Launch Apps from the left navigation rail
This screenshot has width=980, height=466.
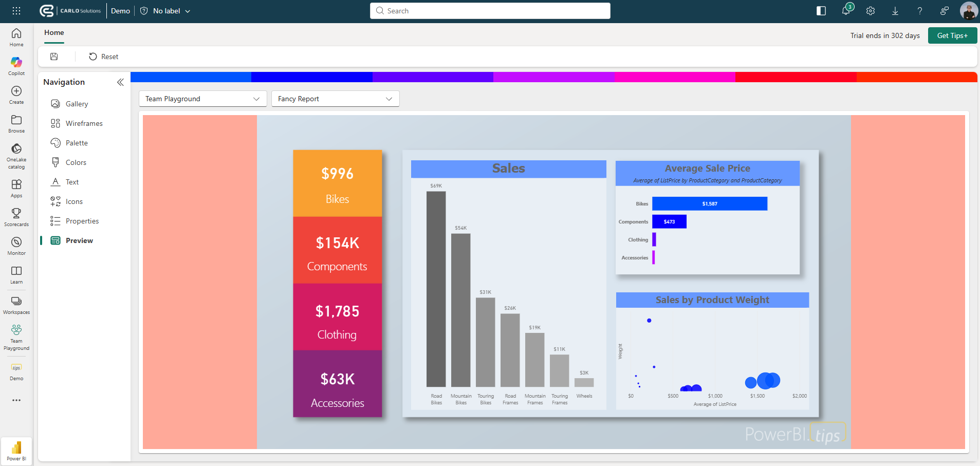pyautogui.click(x=16, y=185)
